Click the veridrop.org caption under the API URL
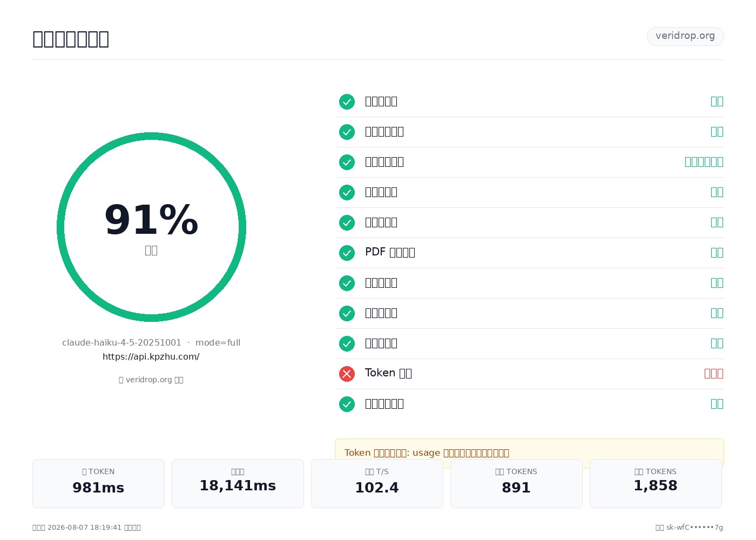 pyautogui.click(x=151, y=380)
